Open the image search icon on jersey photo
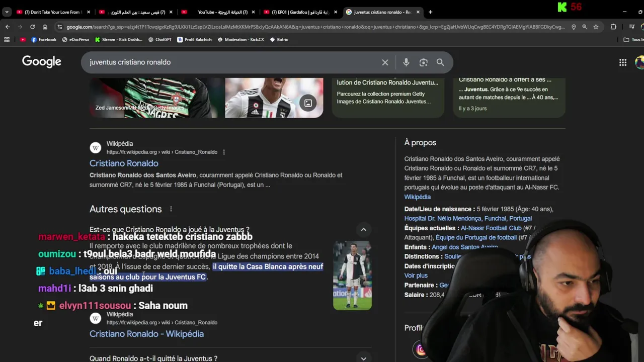 click(x=308, y=103)
